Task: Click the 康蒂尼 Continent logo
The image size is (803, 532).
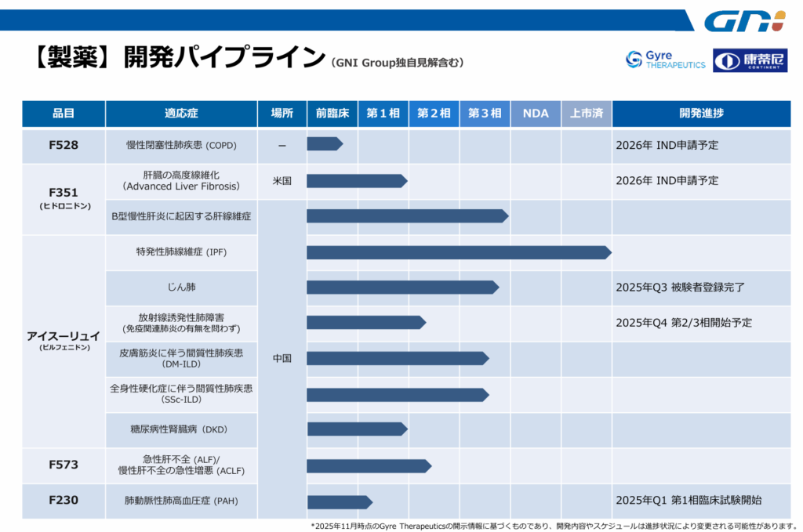Action: coord(750,60)
